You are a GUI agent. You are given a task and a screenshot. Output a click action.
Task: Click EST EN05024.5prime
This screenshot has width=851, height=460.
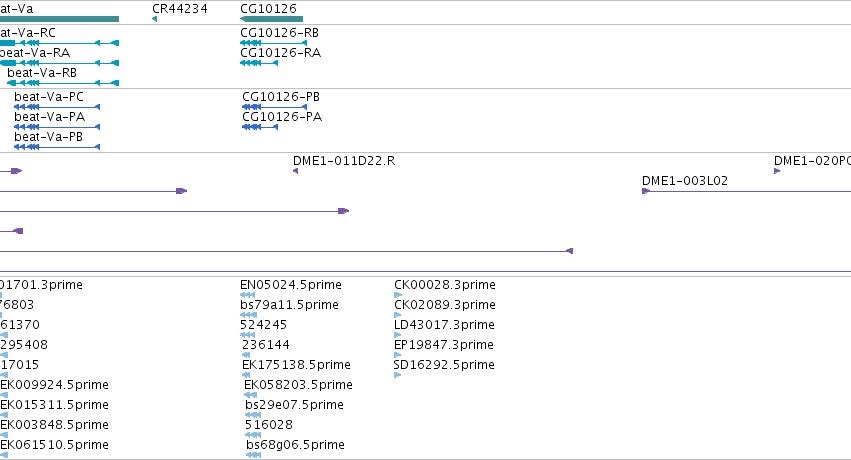290,285
